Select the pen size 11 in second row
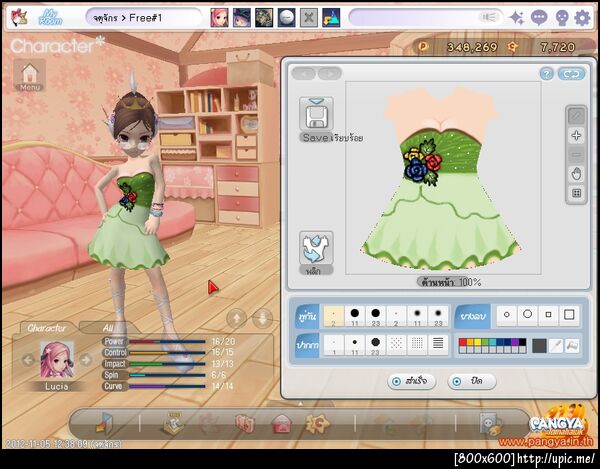 coord(355,345)
